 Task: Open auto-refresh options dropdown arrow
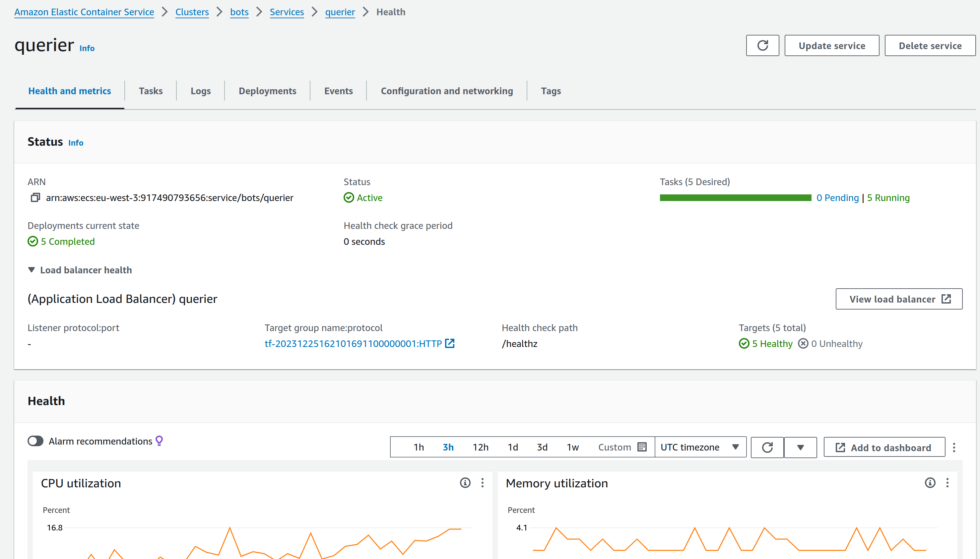pyautogui.click(x=801, y=447)
